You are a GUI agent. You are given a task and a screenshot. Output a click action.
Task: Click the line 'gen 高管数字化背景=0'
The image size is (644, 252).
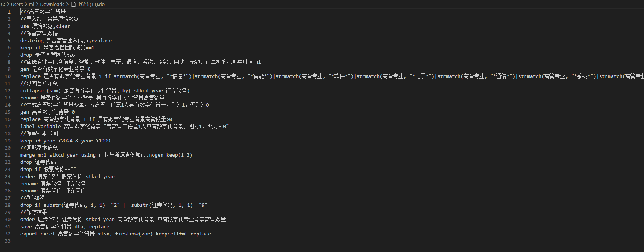(47, 112)
